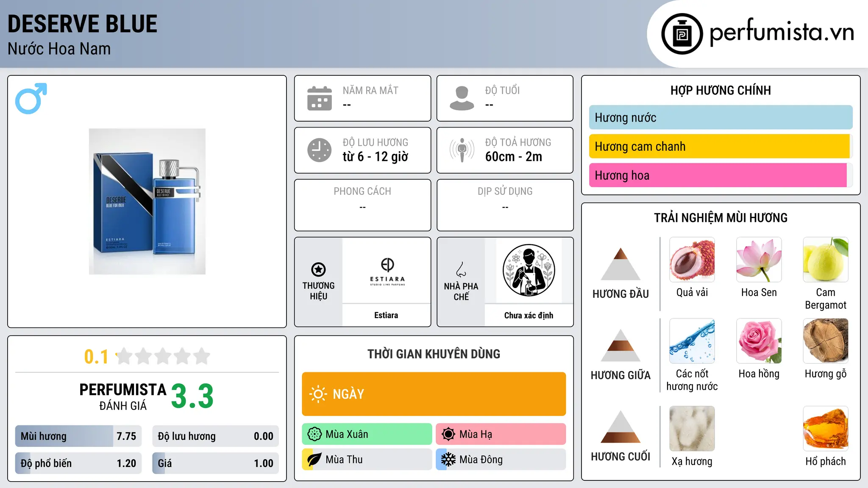
Task: Click the calendar icon beside Năm ra mắt
Action: point(320,98)
